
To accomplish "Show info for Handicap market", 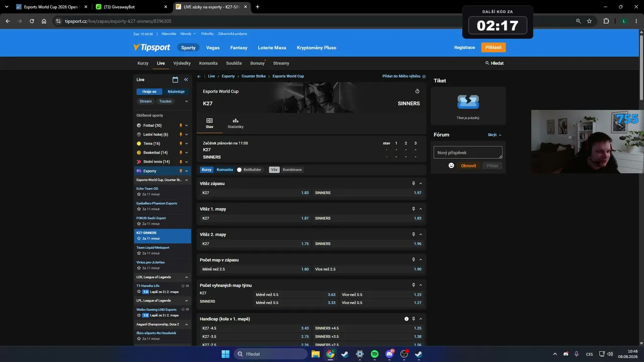I will (407, 319).
